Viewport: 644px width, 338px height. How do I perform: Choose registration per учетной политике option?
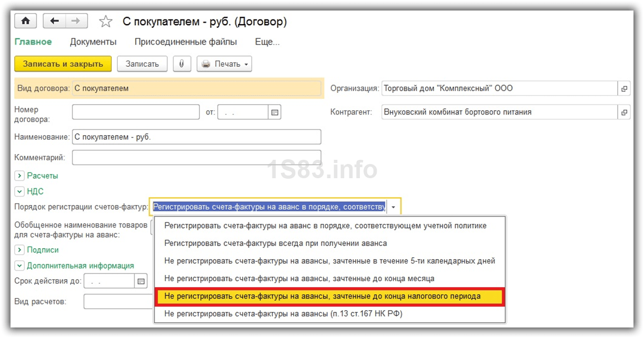(330, 226)
